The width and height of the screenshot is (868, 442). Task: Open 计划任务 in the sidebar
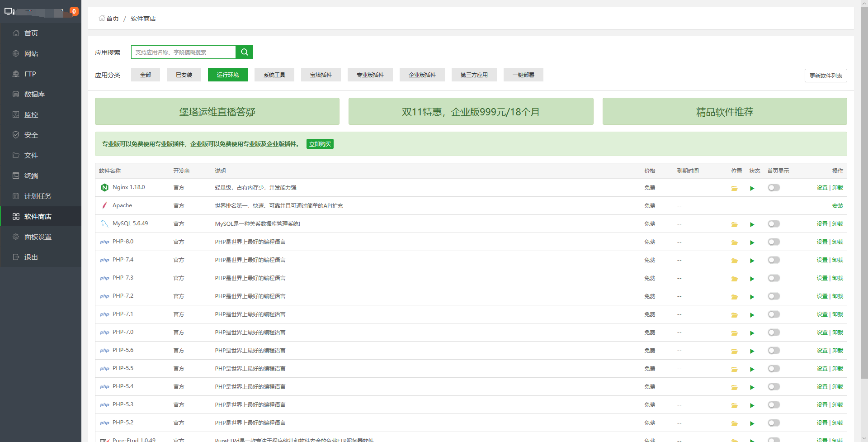pos(41,196)
